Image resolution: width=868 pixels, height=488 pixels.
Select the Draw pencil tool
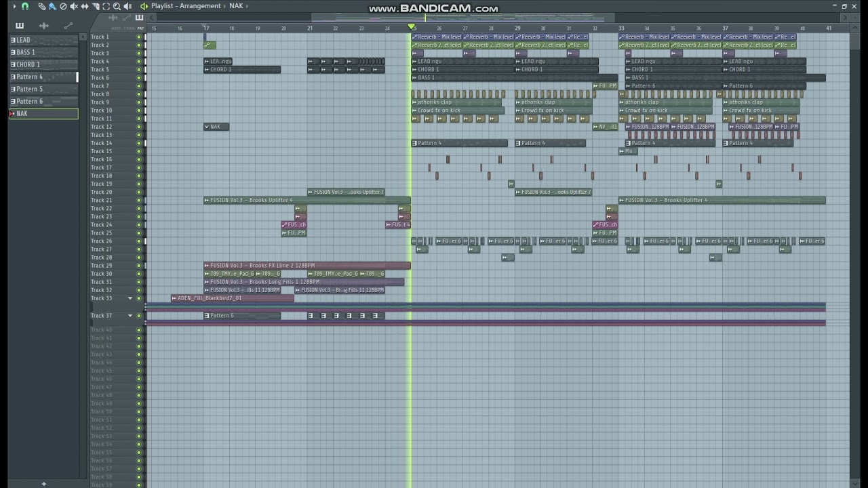(x=42, y=6)
